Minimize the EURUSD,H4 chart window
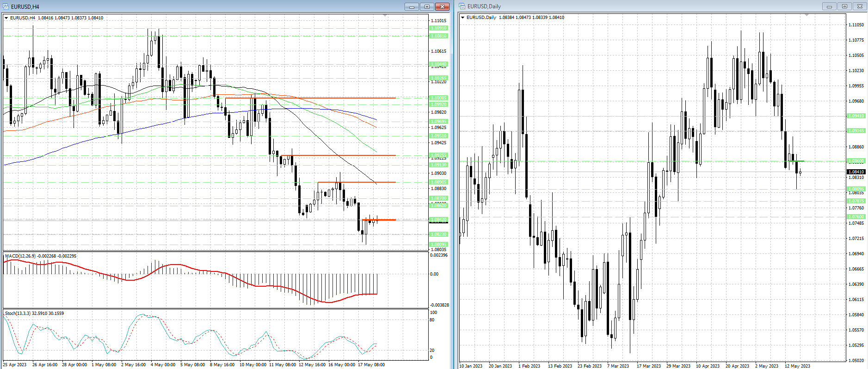The image size is (868, 369). (x=412, y=6)
